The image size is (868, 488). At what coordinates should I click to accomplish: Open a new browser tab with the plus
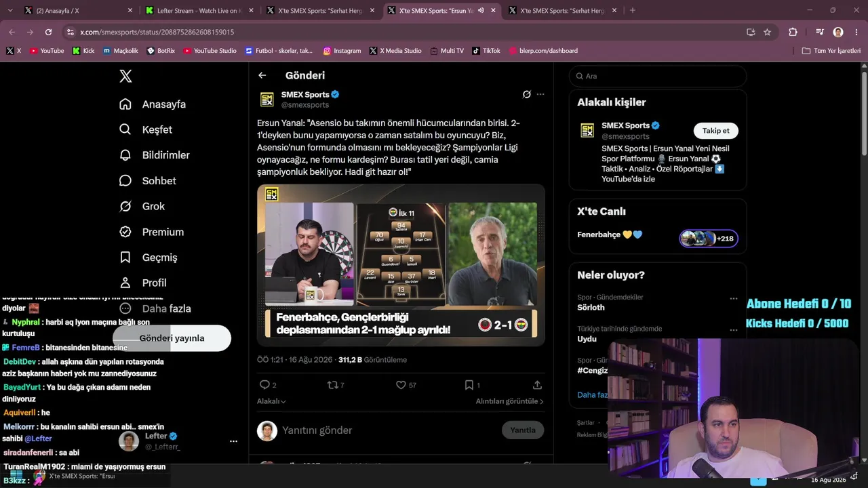632,10
